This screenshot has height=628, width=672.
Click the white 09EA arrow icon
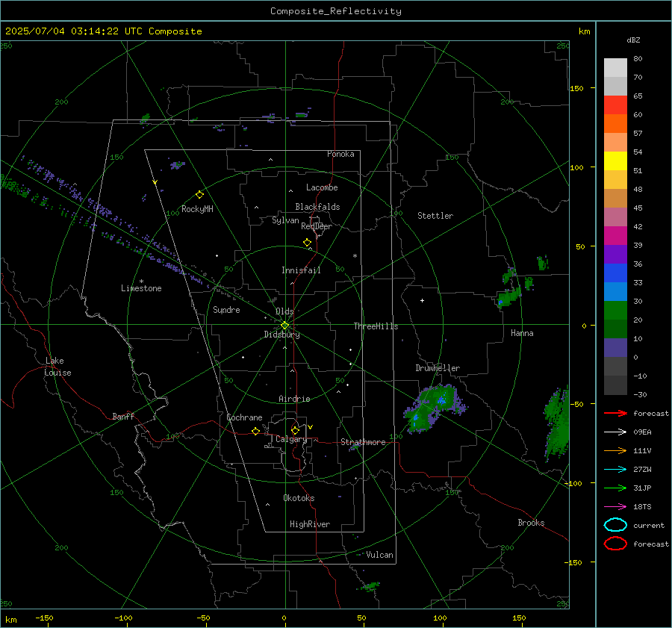coord(615,432)
